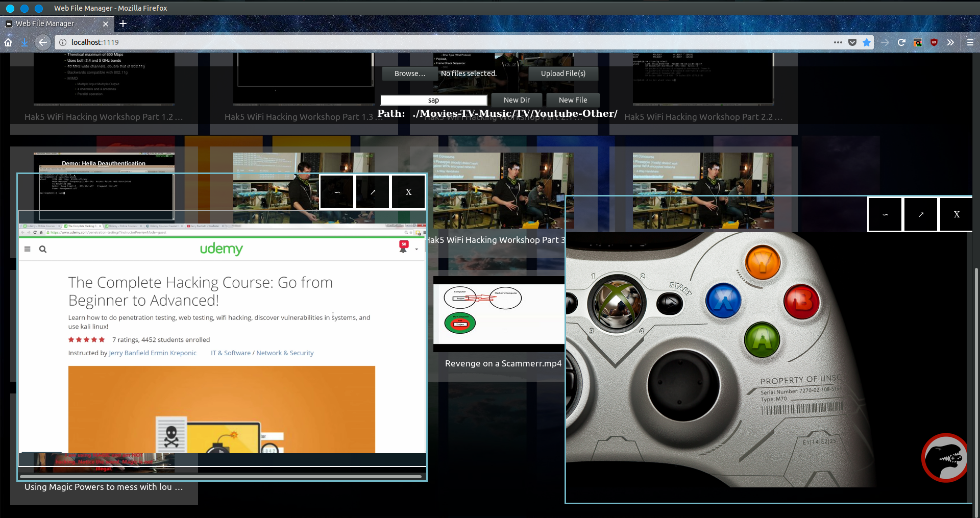This screenshot has width=980, height=518.
Task: Go to the Firefox home page icon
Action: click(8, 42)
